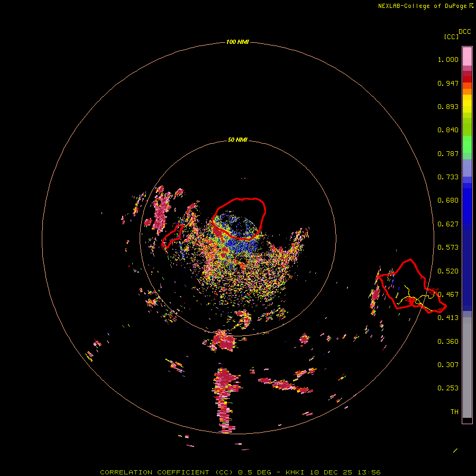Click the Correlation Coefficient KHKI caption text
476x476 pixels.
click(240, 472)
